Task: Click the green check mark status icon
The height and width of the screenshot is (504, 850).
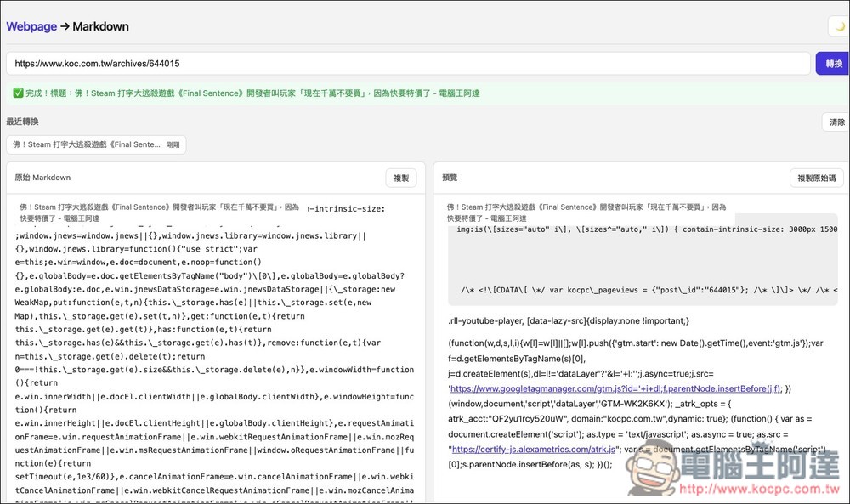Action: tap(19, 93)
